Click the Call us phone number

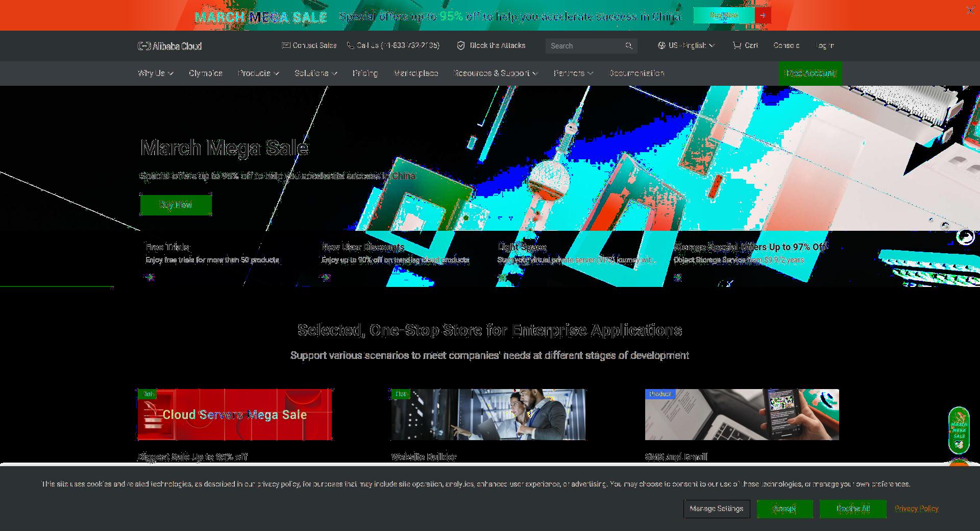click(398, 45)
